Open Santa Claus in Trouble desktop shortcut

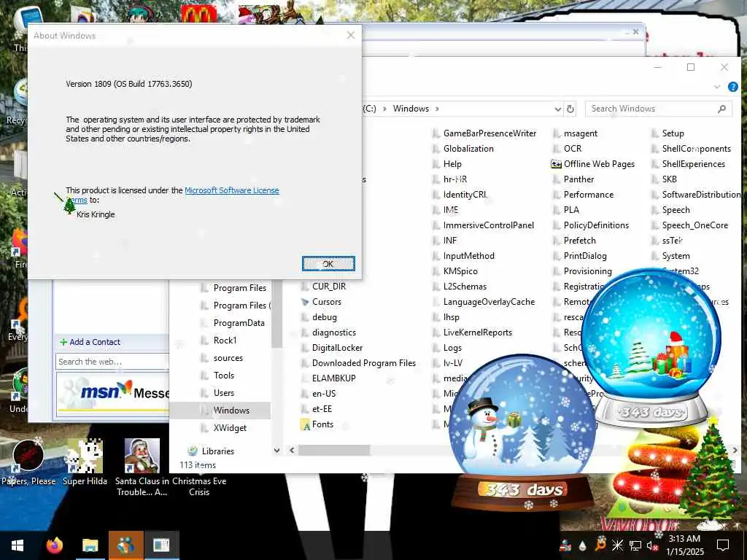coord(142,467)
